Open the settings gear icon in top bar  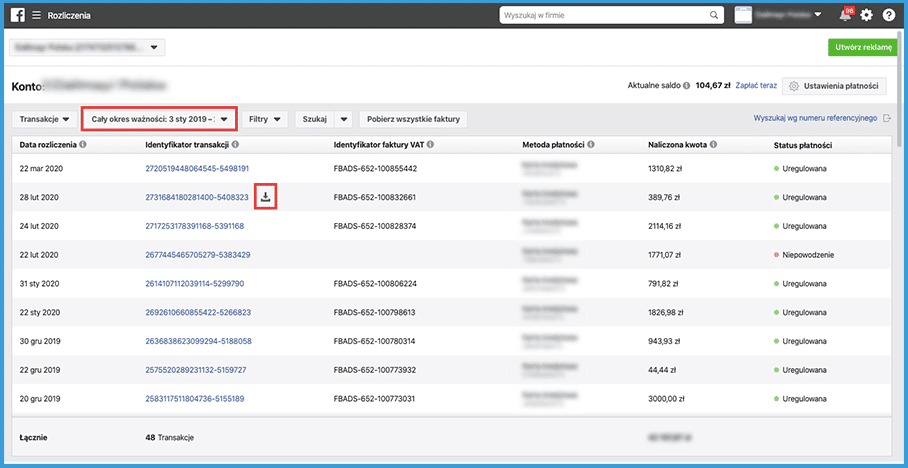(x=866, y=16)
